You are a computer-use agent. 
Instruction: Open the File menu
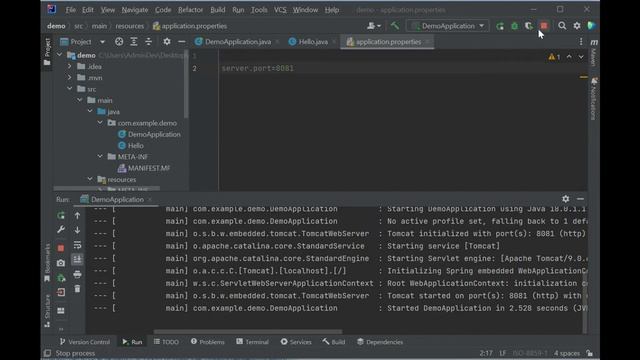71,10
